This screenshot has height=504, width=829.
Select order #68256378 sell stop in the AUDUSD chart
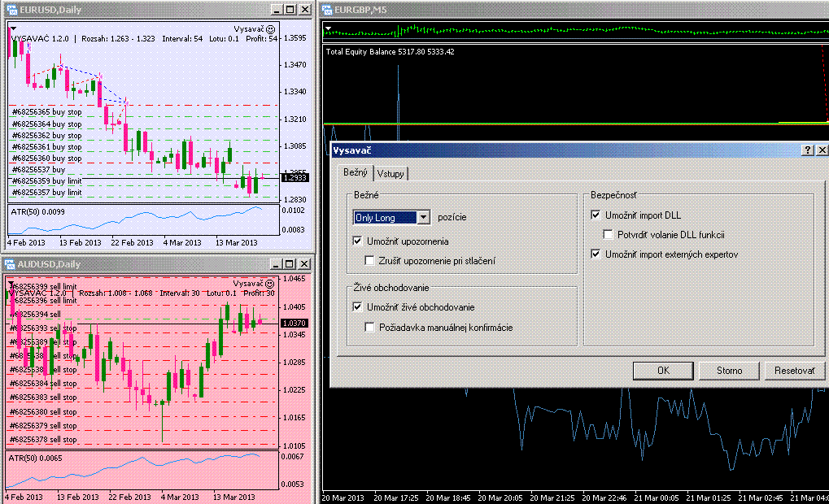pos(43,440)
